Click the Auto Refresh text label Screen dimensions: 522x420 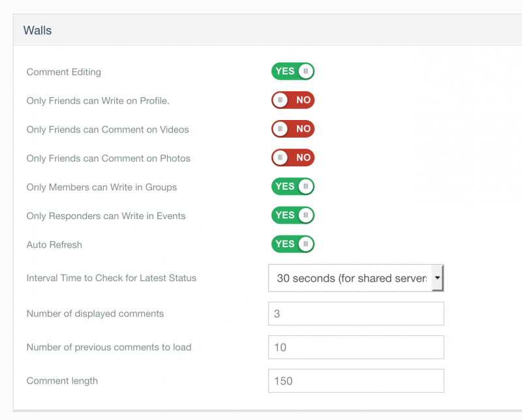(x=54, y=245)
